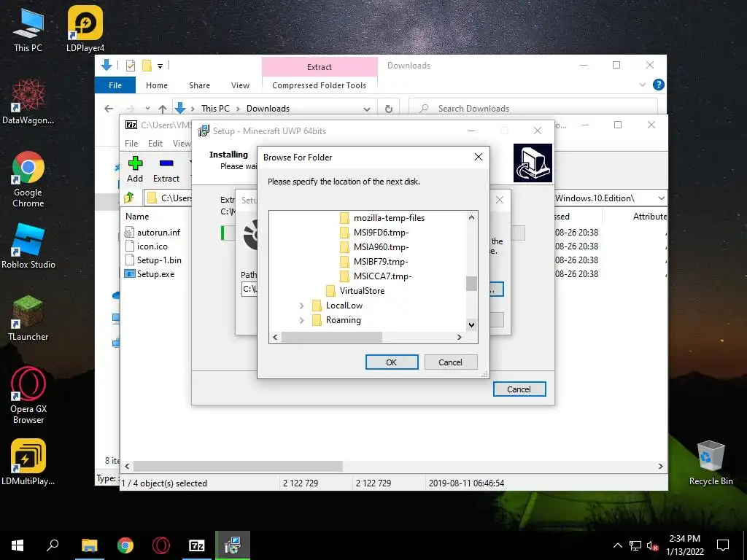Launch LDPlayer4 from the desktop
Screen dimensions: 747x560
(x=85, y=29)
